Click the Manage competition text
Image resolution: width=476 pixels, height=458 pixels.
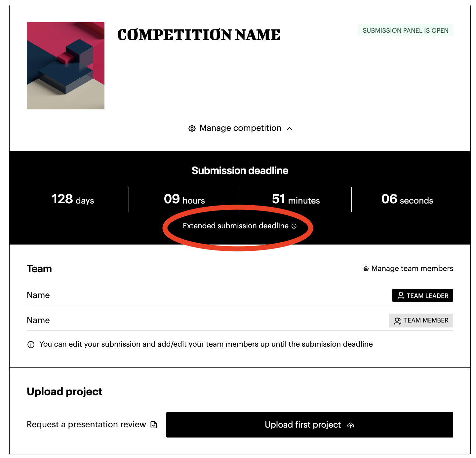240,128
